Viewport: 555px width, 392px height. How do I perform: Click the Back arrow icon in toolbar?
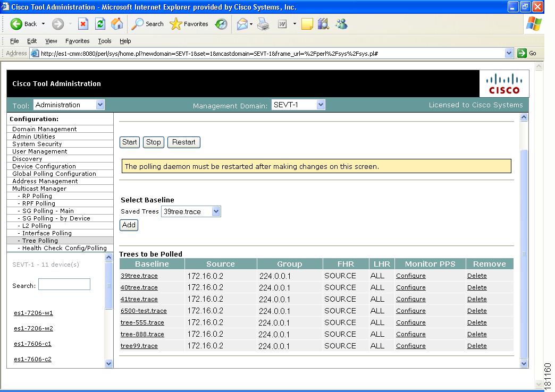pos(16,24)
